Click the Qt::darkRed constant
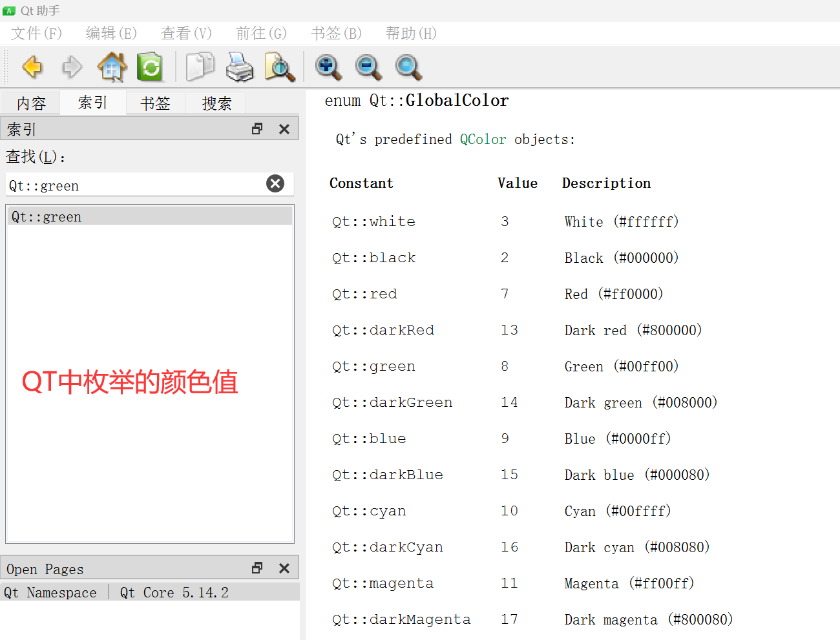The width and height of the screenshot is (840, 640). (383, 330)
